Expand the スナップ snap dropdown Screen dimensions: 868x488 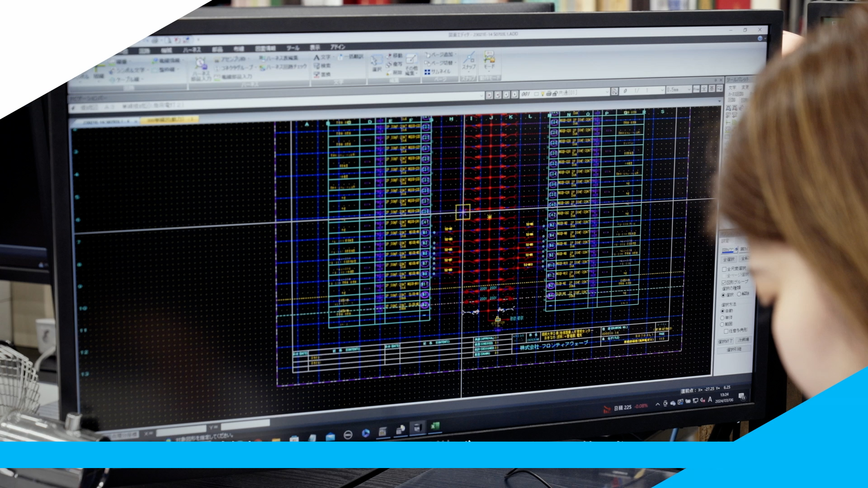[x=469, y=72]
